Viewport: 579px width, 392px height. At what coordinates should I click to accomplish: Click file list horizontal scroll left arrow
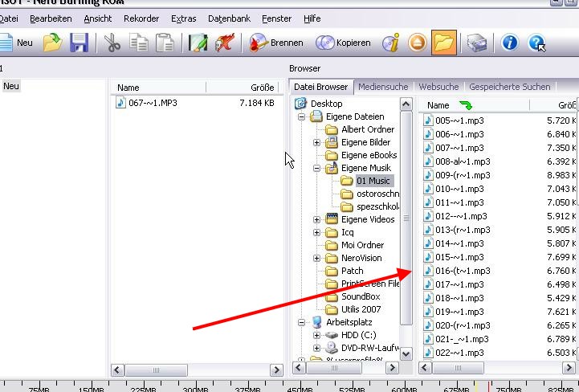pos(425,368)
